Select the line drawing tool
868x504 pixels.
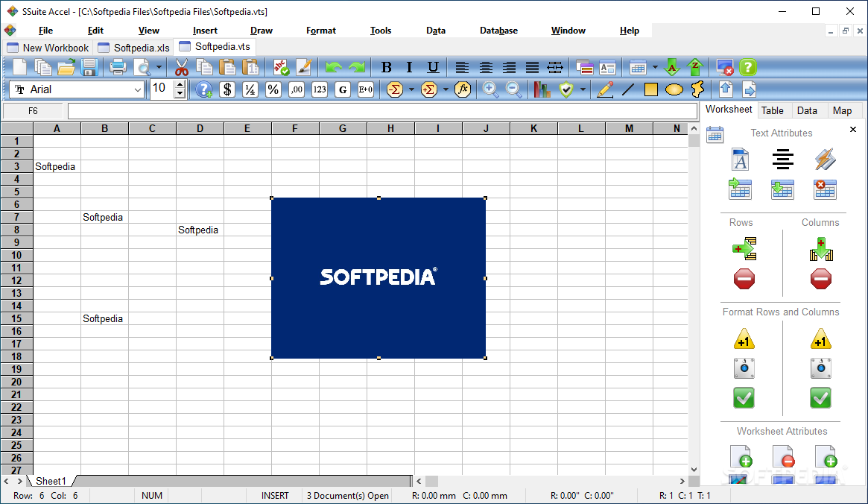click(x=628, y=89)
